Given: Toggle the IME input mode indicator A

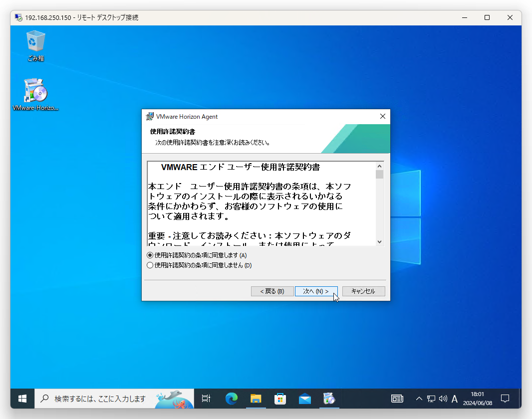Looking at the screenshot, I should 455,399.
